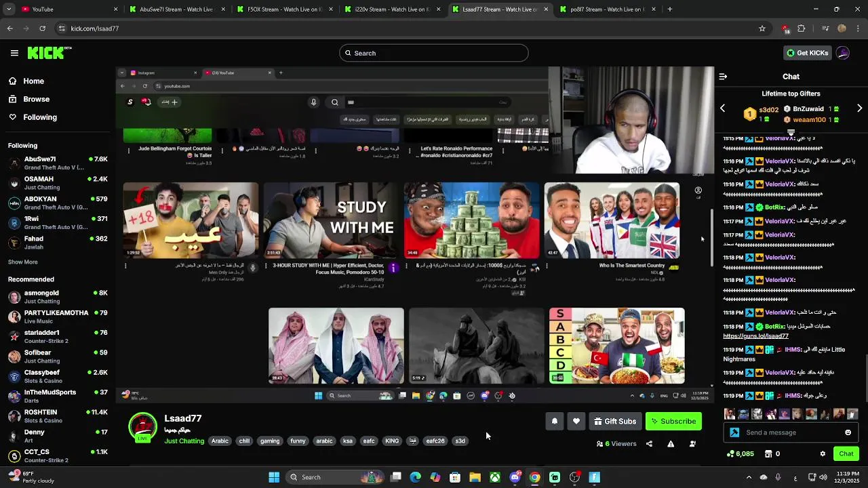Image resolution: width=868 pixels, height=488 pixels.
Task: Switch to the F5OX Stream tab
Action: tap(283, 9)
